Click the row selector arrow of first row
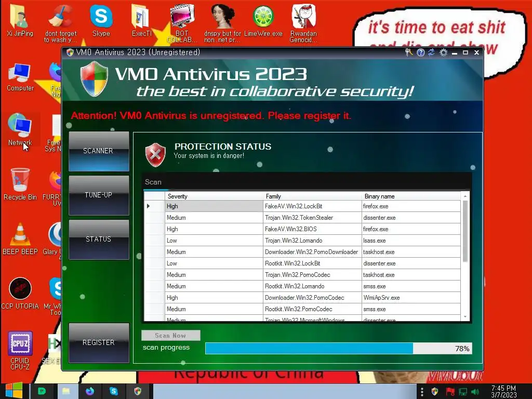The image size is (532, 399). coord(148,206)
